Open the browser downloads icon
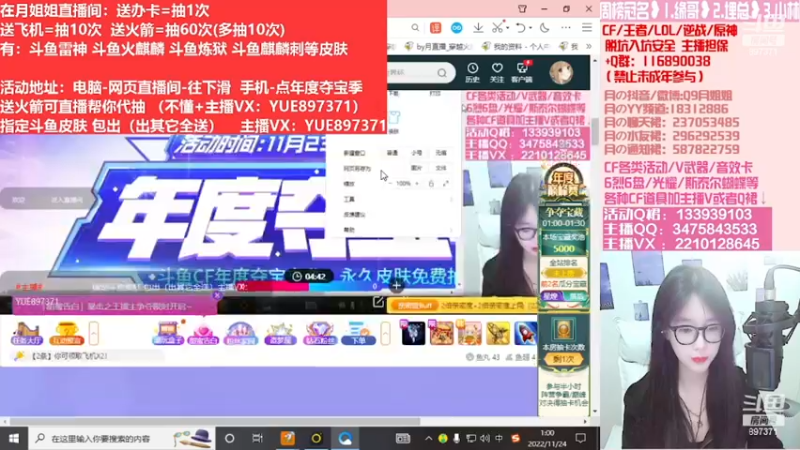800x450 pixels. point(478,28)
